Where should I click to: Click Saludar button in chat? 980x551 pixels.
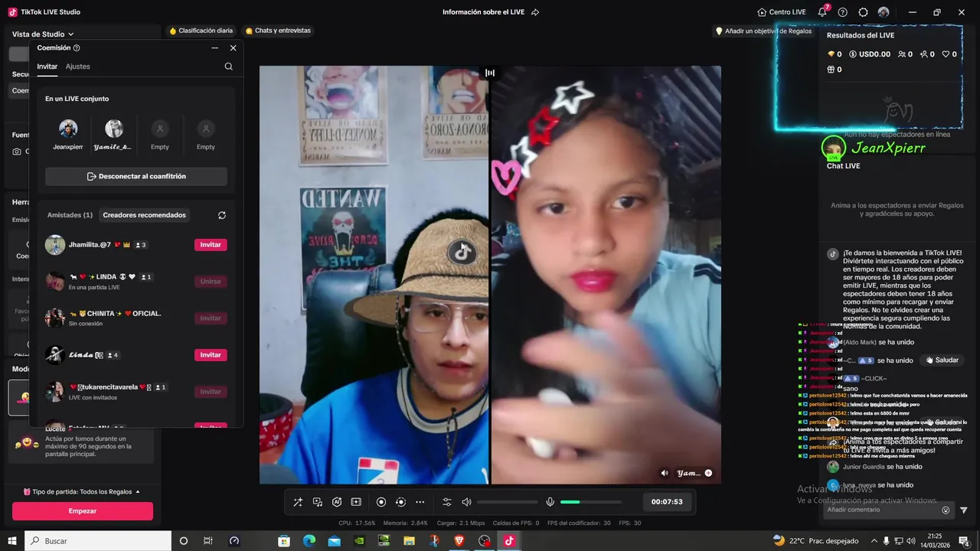[942, 360]
